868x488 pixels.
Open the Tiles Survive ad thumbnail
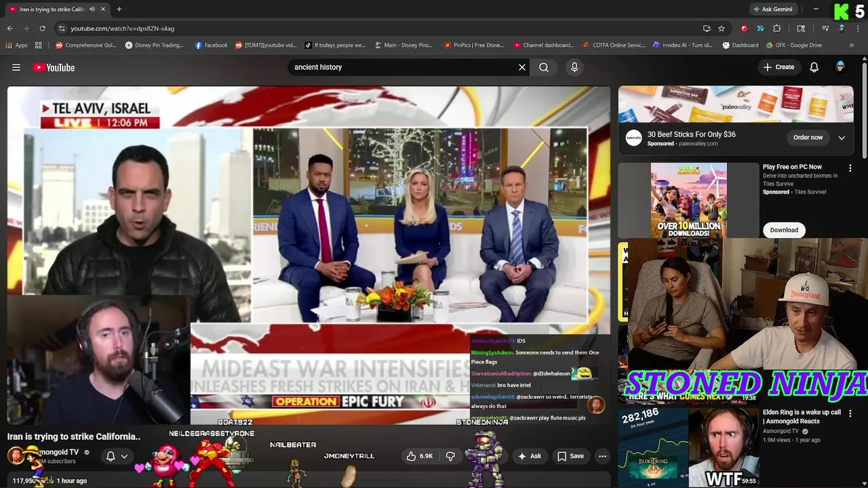(688, 200)
